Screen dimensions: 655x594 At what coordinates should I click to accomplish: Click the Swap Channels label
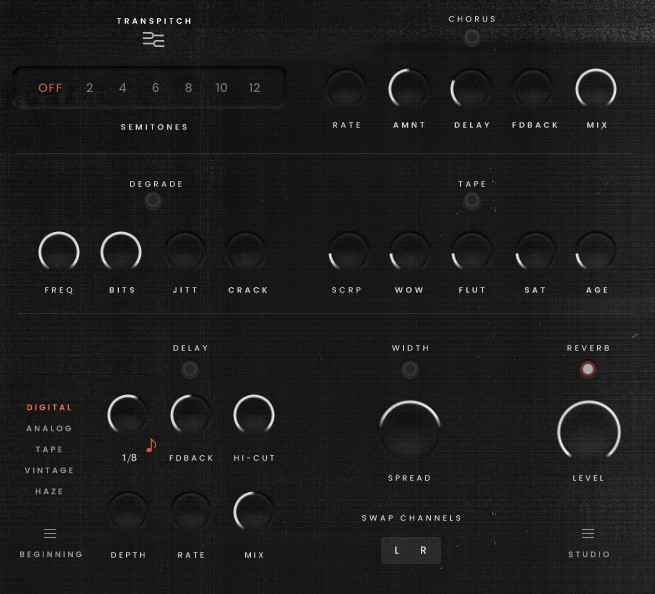411,518
